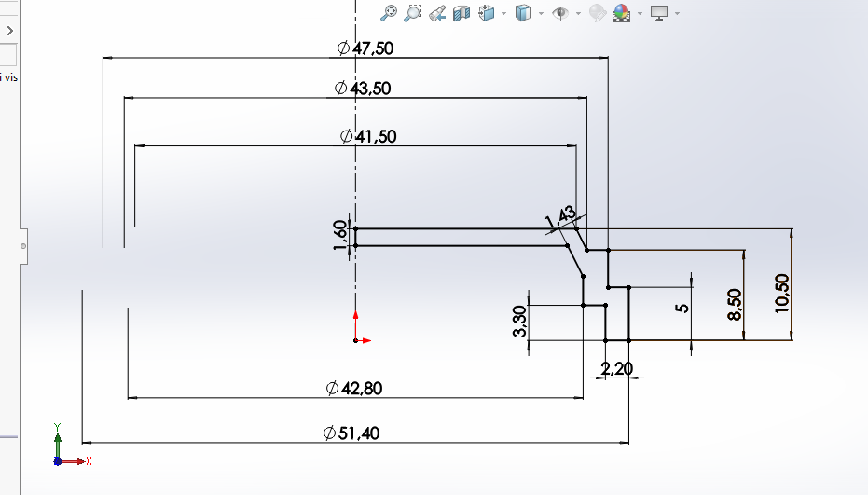
Task: Select the 2,20 horizontal dimension
Action: (616, 368)
